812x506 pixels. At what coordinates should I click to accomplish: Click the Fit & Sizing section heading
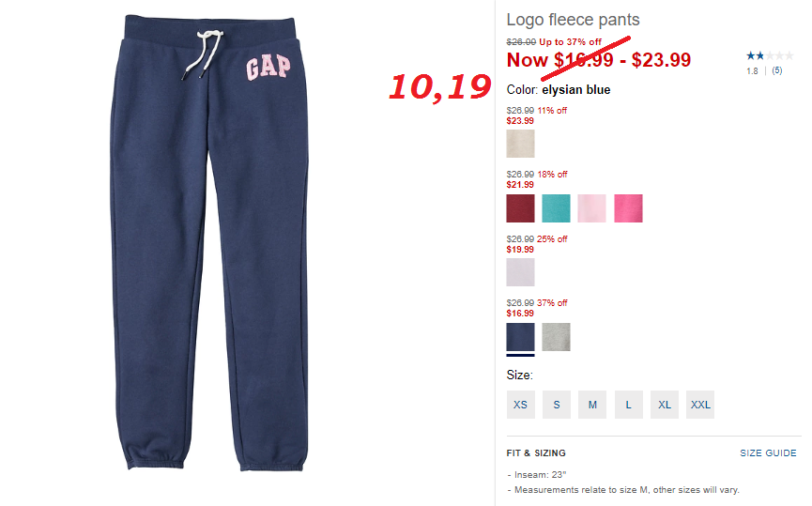point(536,453)
